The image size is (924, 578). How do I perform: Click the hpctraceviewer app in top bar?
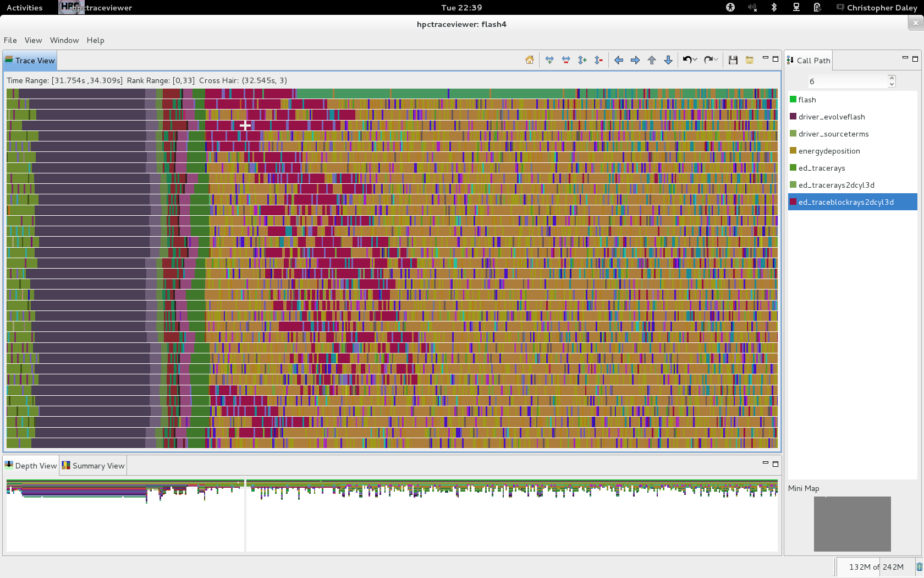[x=96, y=8]
